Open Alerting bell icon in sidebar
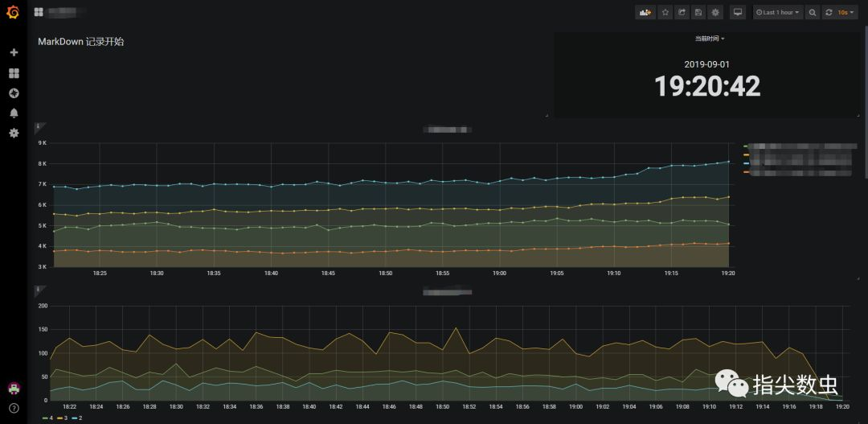 [x=14, y=113]
